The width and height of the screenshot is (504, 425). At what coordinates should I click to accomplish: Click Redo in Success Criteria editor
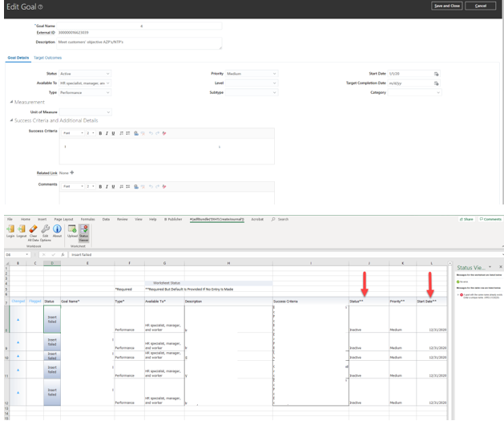pos(158,133)
